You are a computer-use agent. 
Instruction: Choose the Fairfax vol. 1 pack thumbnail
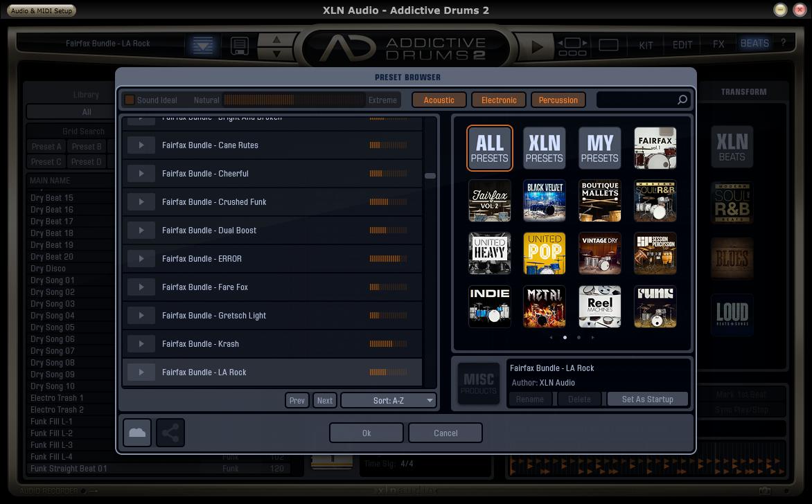655,148
